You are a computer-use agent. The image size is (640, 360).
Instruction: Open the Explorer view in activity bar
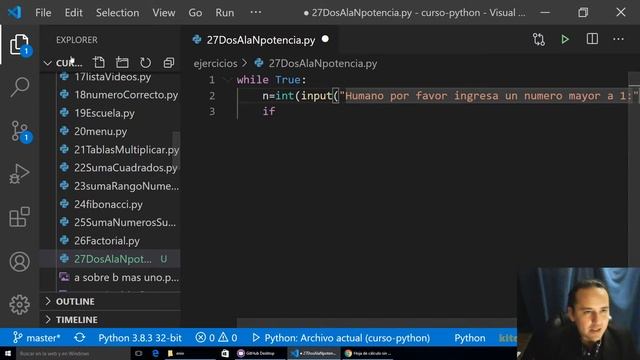(x=19, y=44)
